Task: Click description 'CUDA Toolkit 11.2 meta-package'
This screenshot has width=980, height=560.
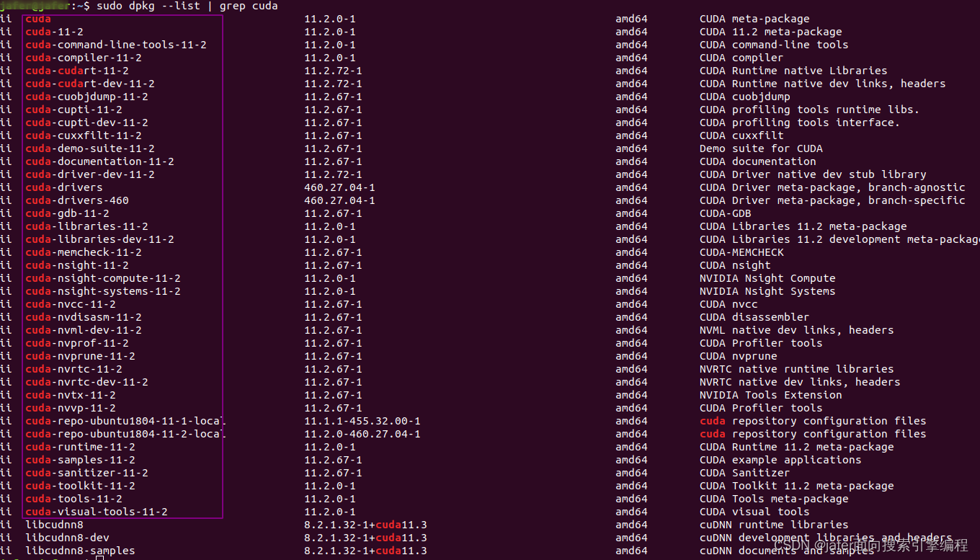Action: [x=797, y=486]
